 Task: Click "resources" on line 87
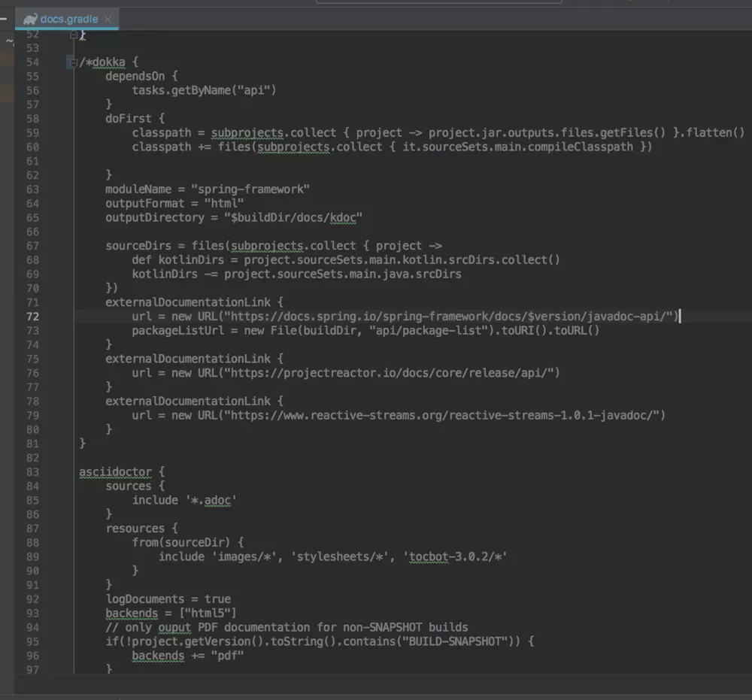pyautogui.click(x=135, y=529)
